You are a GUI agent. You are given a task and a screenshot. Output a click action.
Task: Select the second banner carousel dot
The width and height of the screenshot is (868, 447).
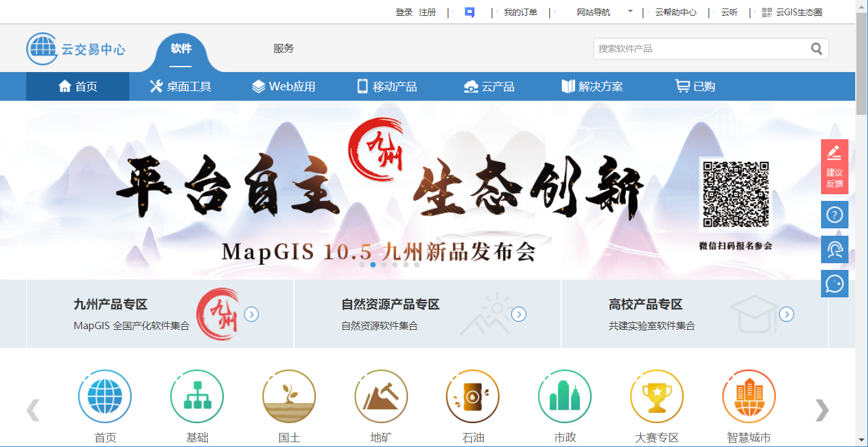click(x=373, y=265)
